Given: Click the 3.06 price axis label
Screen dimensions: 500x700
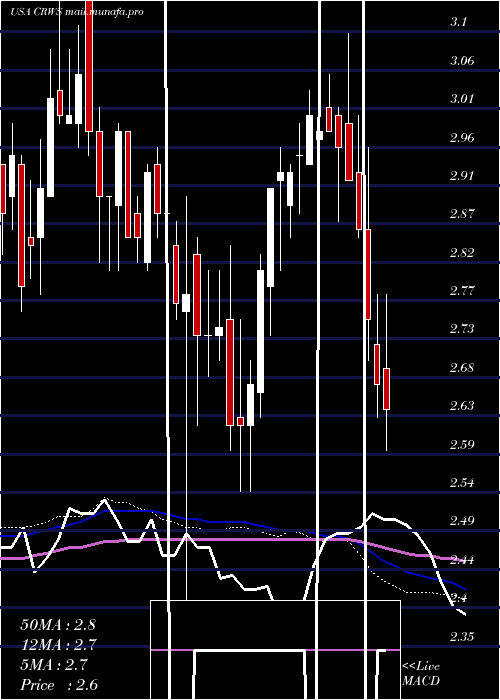Looking at the screenshot, I should coord(462,61).
